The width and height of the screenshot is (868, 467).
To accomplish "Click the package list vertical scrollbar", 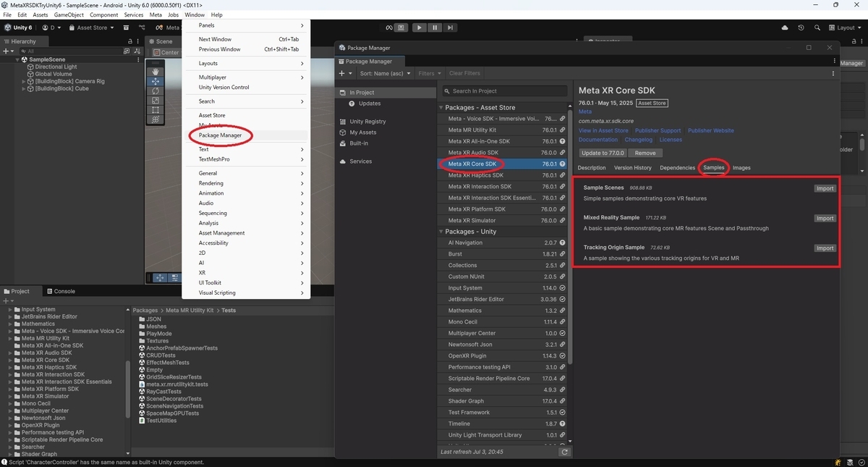I will (571, 235).
